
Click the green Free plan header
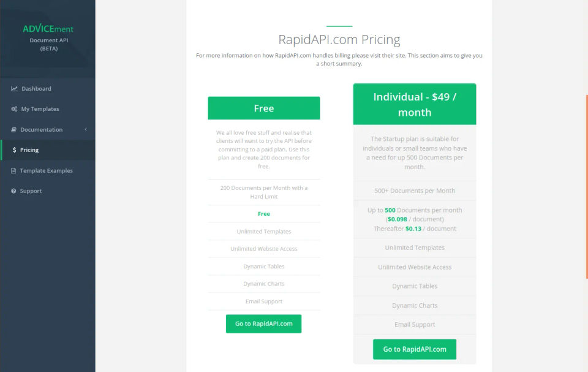tap(263, 108)
